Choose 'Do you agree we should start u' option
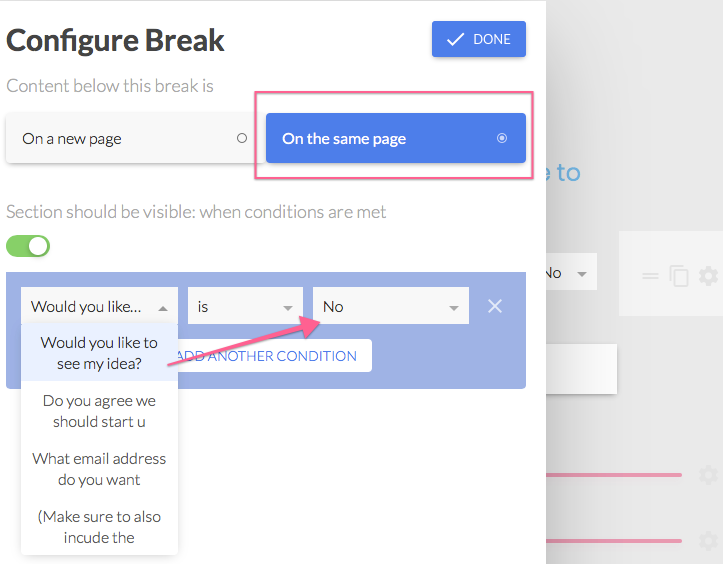 (x=99, y=411)
